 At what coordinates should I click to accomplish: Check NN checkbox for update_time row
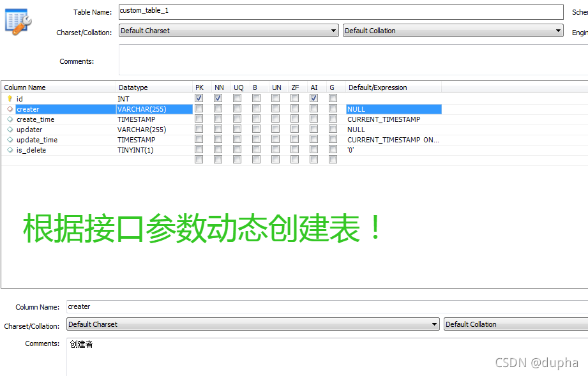(218, 139)
